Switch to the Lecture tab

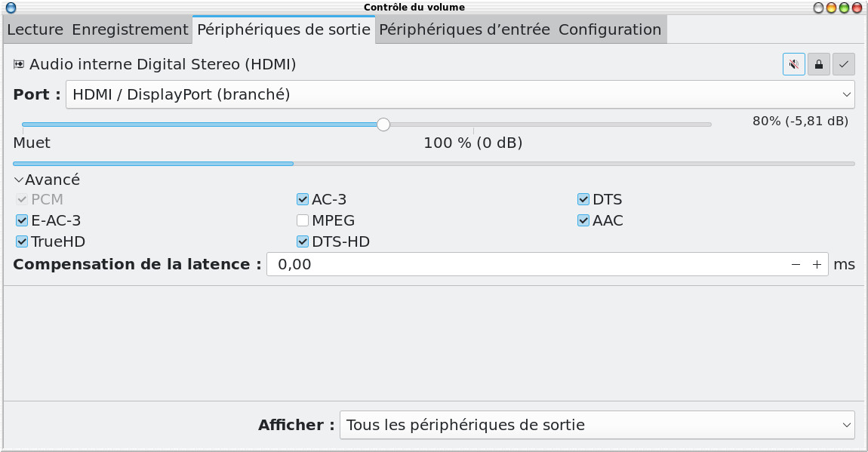[35, 30]
